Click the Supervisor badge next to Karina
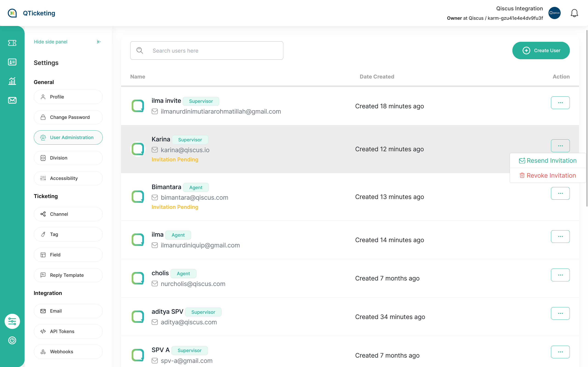This screenshot has height=367, width=588. click(190, 140)
